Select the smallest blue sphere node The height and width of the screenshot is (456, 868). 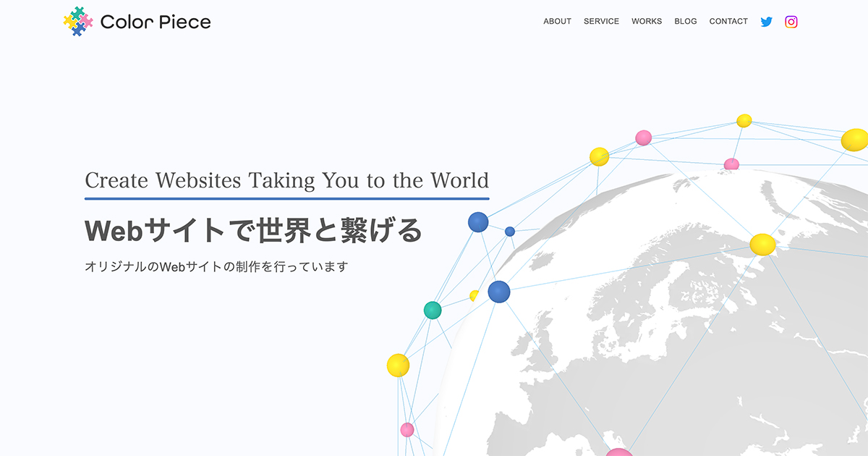point(510,232)
